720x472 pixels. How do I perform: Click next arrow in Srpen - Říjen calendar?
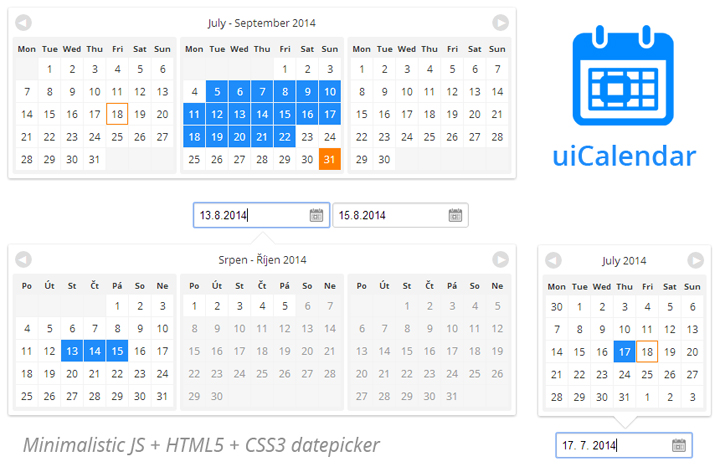click(501, 259)
